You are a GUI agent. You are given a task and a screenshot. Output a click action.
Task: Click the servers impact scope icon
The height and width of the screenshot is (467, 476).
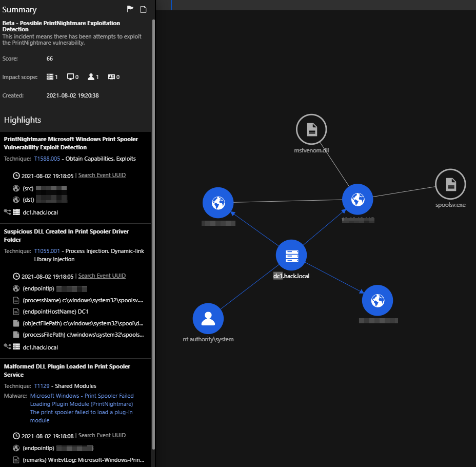point(50,77)
